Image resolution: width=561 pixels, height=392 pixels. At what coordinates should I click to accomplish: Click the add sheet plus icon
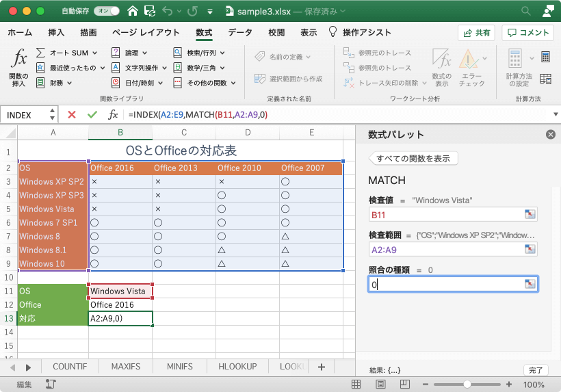(x=322, y=367)
